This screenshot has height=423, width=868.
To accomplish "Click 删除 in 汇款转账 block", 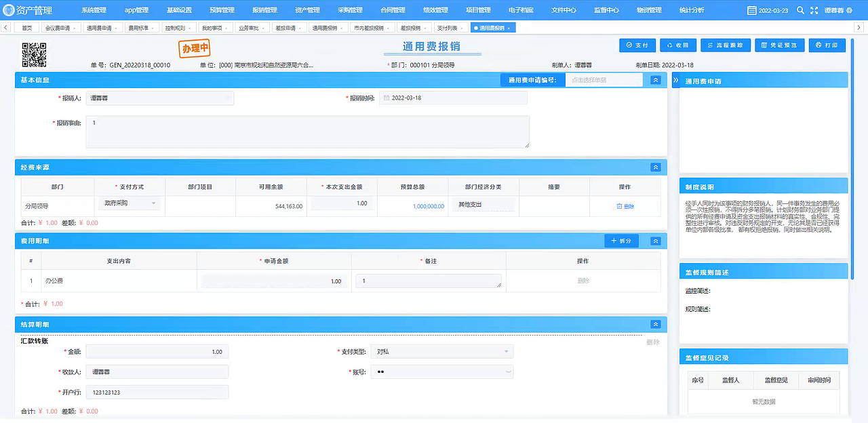I will 652,342.
